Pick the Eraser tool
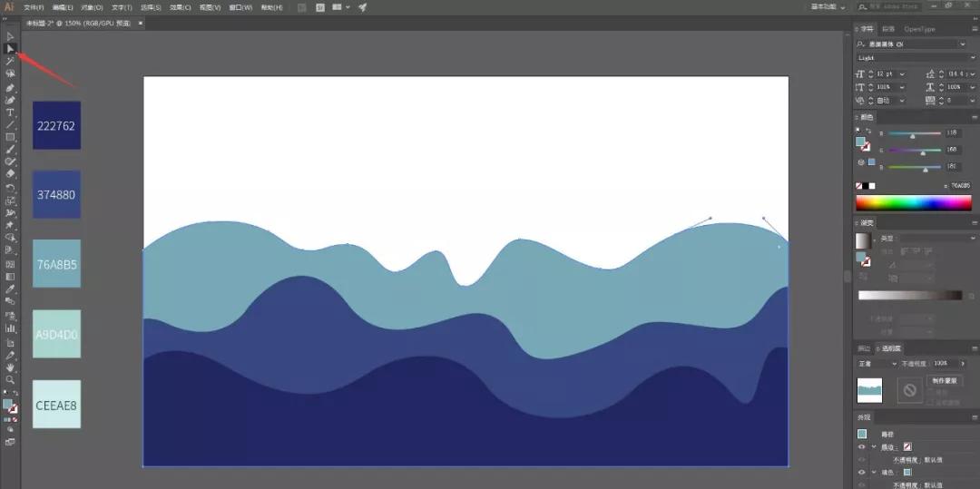Viewport: 980px width, 489px height. (10, 173)
